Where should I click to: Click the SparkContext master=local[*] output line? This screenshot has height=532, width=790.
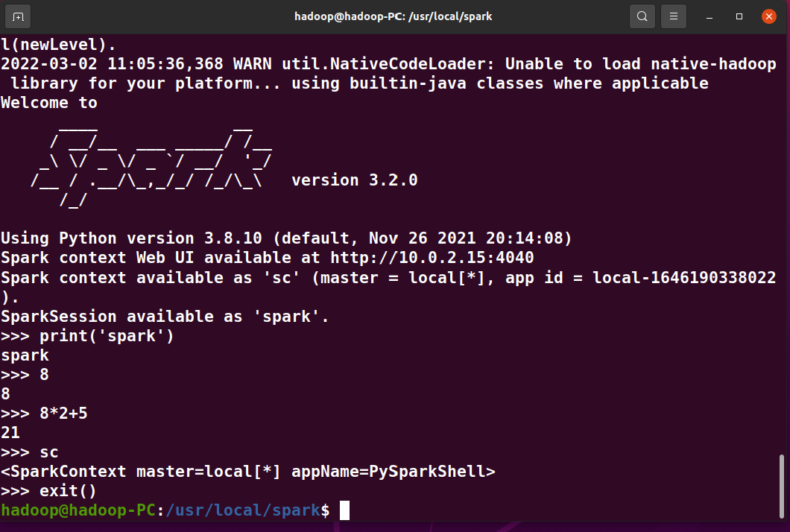pos(248,472)
